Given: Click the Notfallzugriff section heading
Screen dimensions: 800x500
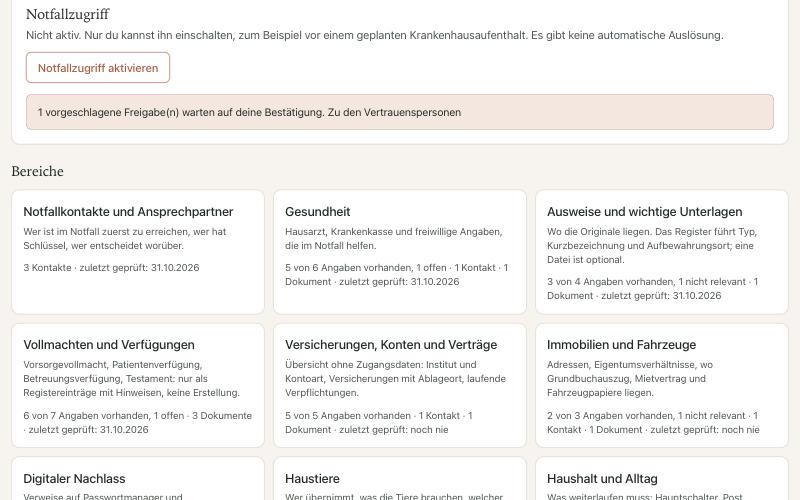Looking at the screenshot, I should point(67,14).
